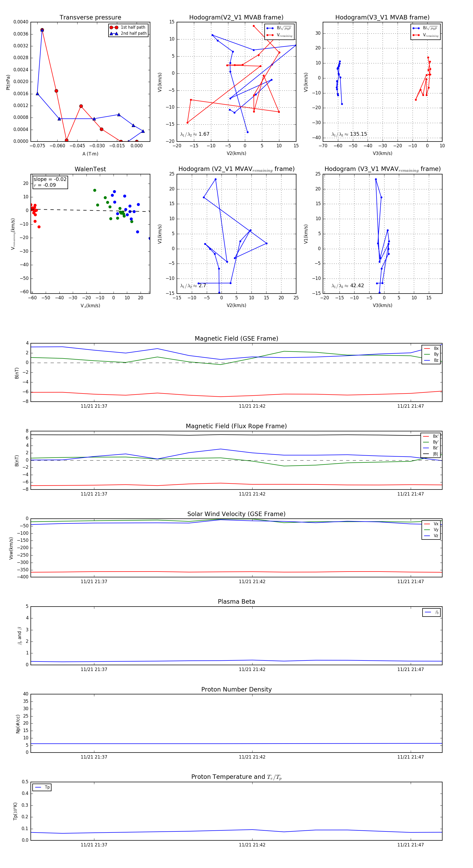The height and width of the screenshot is (868, 473).
Task: Click '11/21 21:42' tick on temperature plot
Action: [252, 845]
